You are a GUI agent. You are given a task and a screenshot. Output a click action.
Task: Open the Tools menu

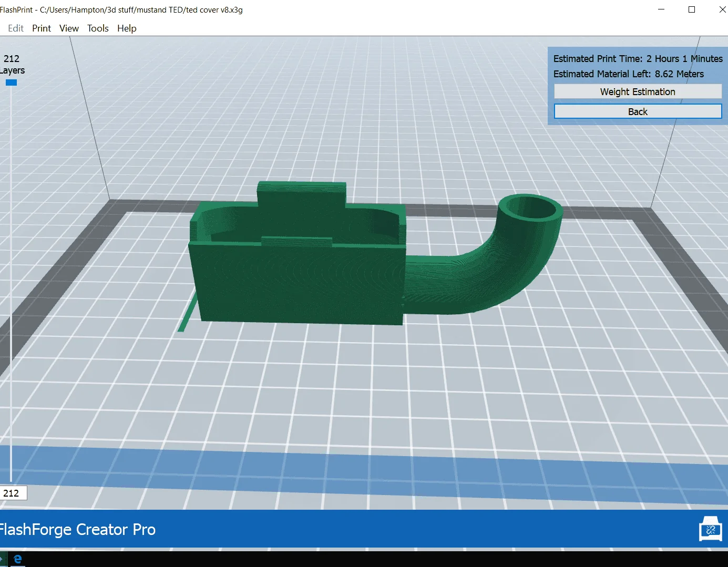[98, 28]
